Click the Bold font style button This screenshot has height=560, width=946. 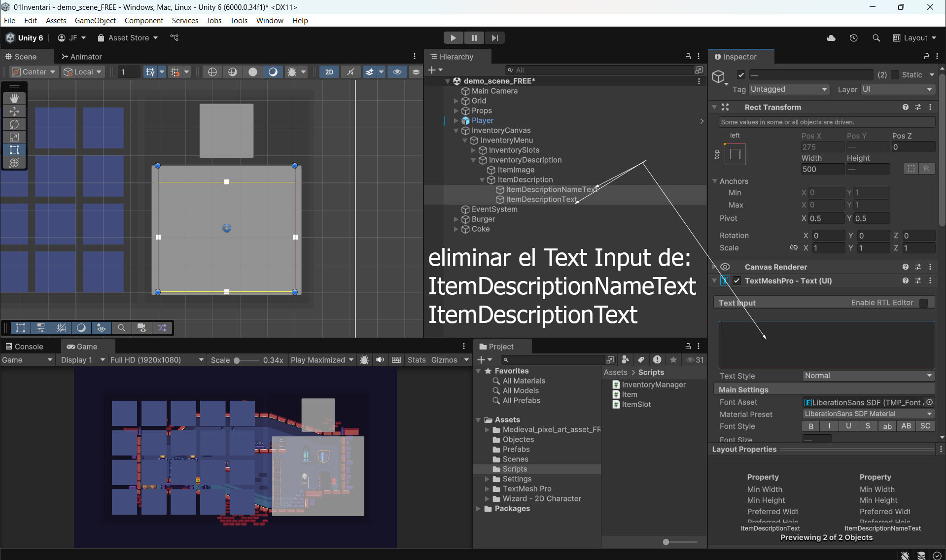[811, 426]
